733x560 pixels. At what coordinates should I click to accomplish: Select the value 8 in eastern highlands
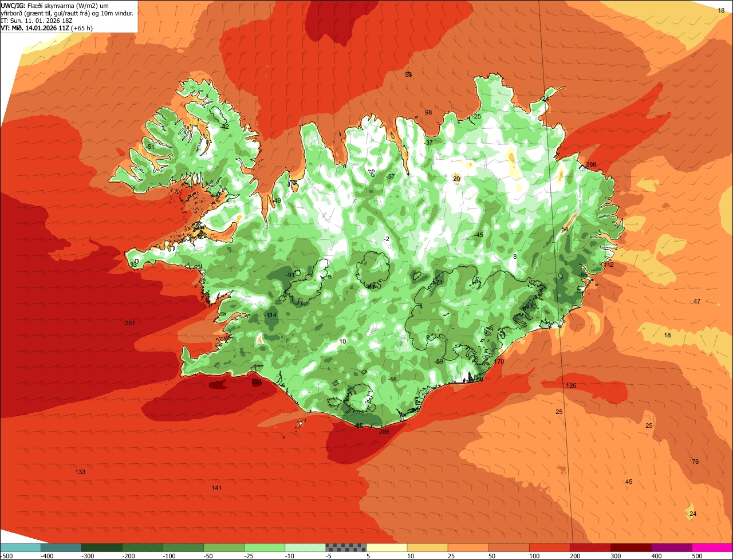515,257
